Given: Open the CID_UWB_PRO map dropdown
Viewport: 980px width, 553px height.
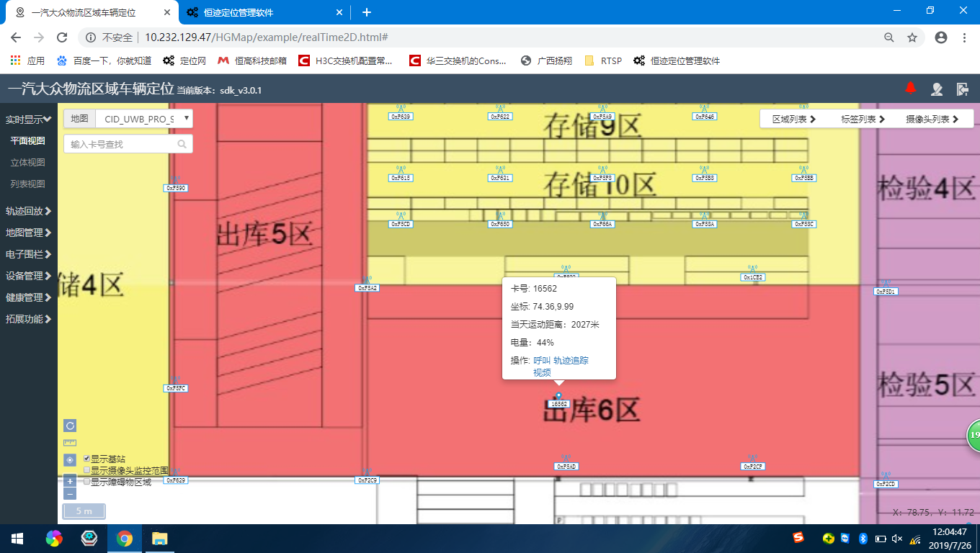Looking at the screenshot, I should pyautogui.click(x=144, y=119).
